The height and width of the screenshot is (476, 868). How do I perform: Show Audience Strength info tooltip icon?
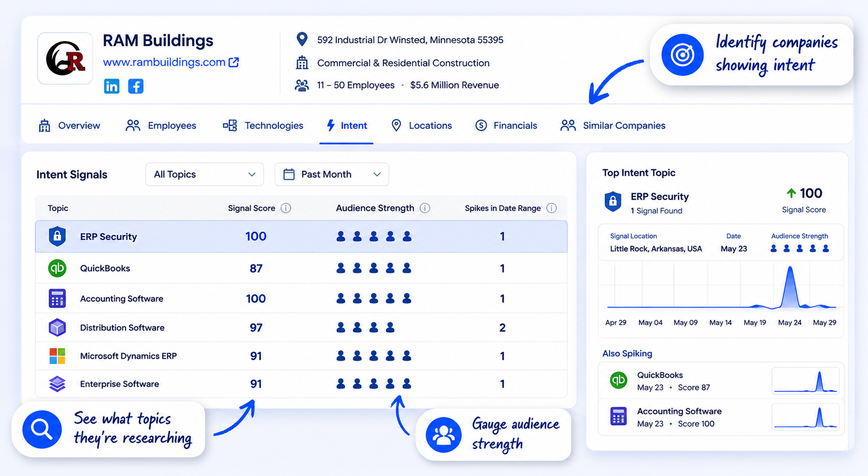pos(425,208)
